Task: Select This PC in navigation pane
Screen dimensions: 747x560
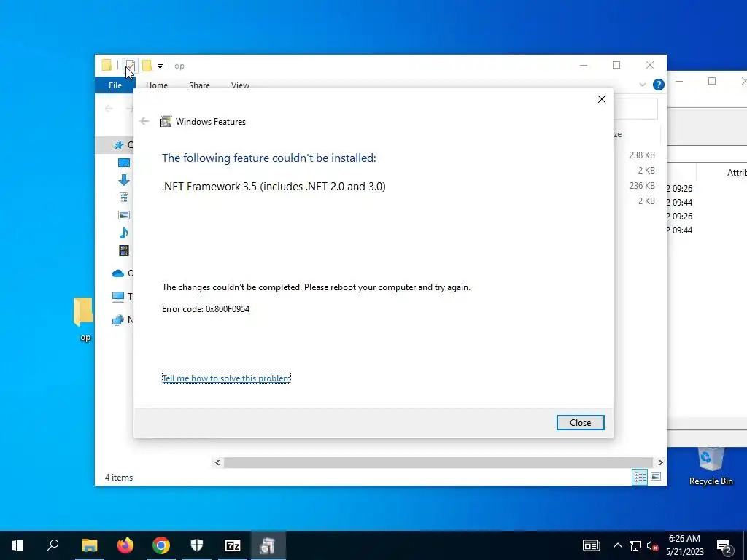Action: pos(118,297)
